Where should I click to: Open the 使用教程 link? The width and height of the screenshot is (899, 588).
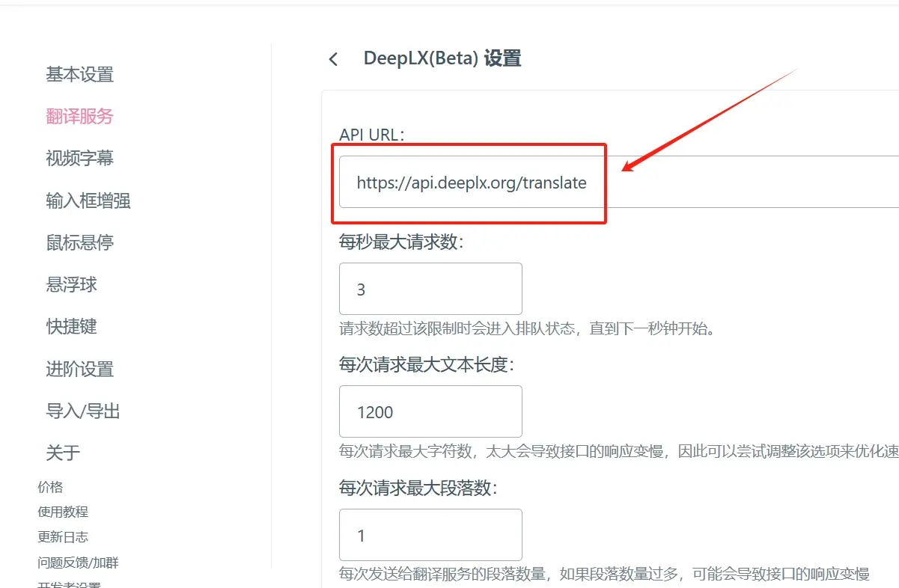click(63, 512)
